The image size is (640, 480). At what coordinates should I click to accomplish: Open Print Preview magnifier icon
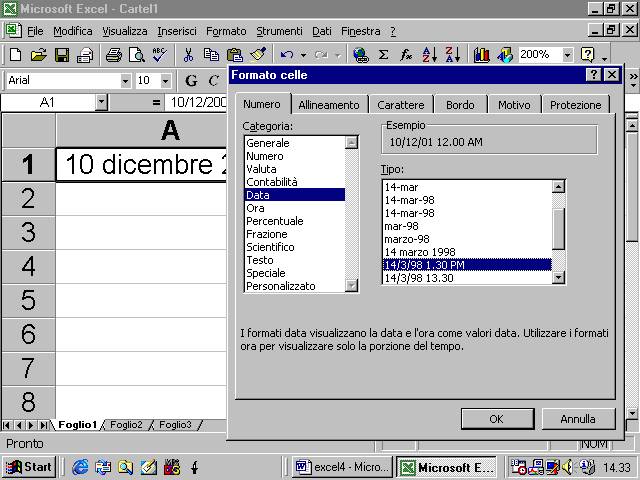(x=136, y=55)
